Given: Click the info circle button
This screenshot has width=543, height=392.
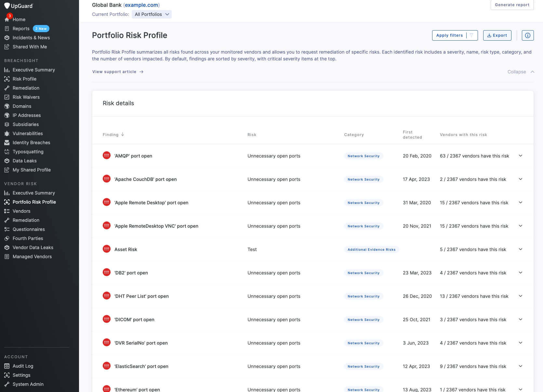Looking at the screenshot, I should point(528,35).
